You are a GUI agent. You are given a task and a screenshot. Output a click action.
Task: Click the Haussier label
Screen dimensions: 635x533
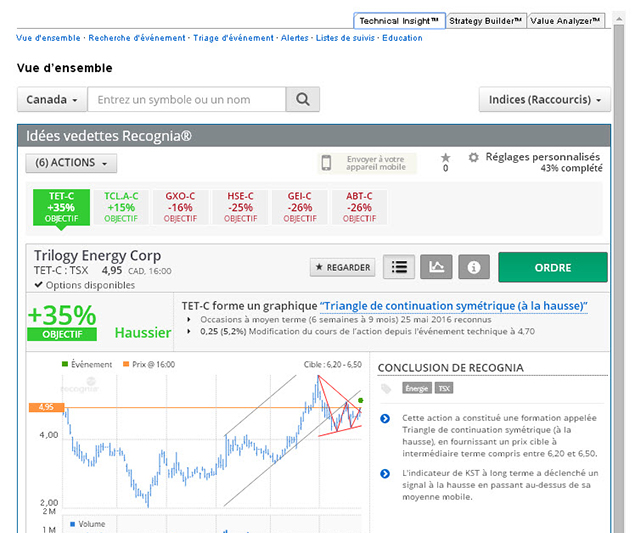[143, 333]
